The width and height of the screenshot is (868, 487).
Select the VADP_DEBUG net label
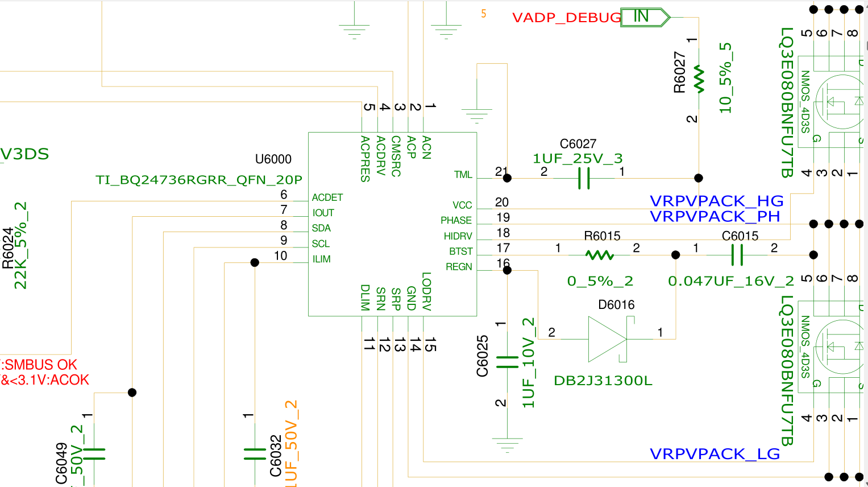coord(567,18)
